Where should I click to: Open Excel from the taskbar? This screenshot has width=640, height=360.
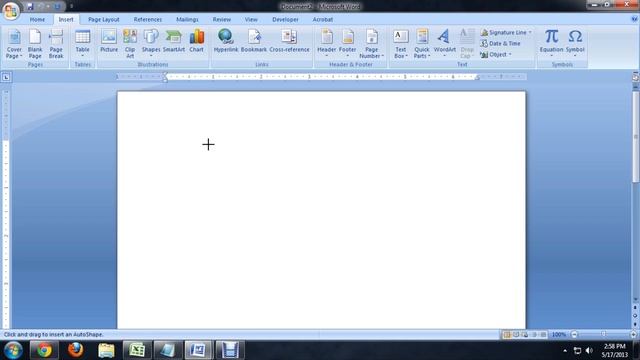pyautogui.click(x=137, y=350)
